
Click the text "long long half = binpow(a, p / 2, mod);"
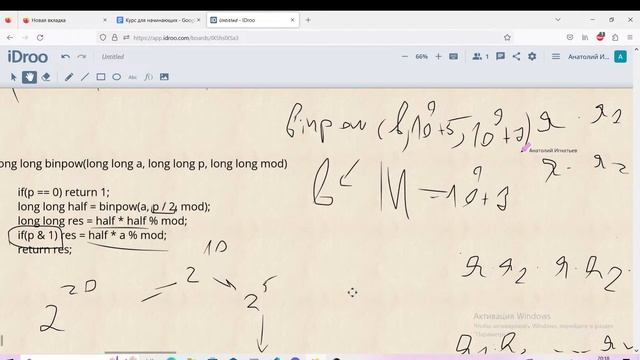pos(114,207)
